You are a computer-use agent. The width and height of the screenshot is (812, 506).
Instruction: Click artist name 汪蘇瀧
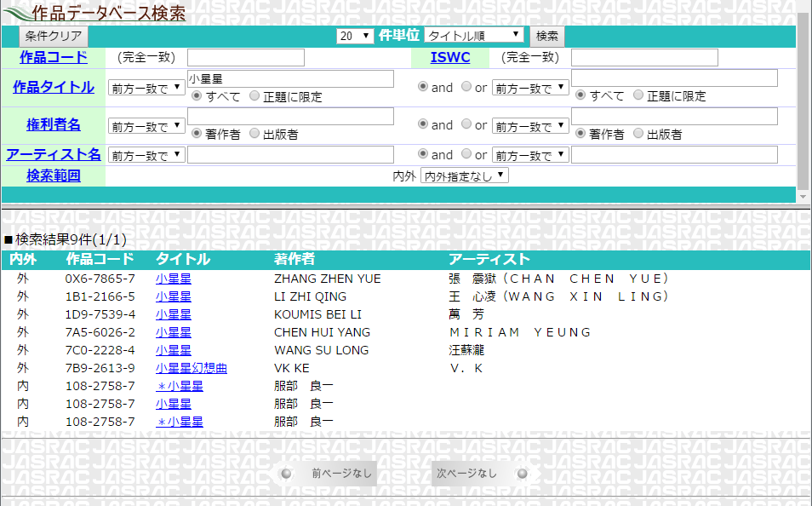[x=466, y=350]
